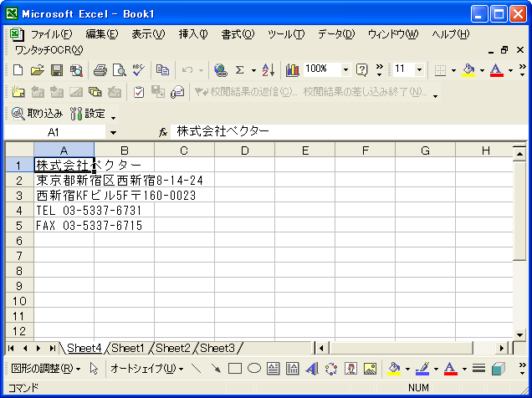The width and height of the screenshot is (532, 398).
Task: Switch to the Sheet1 tab
Action: 128,348
